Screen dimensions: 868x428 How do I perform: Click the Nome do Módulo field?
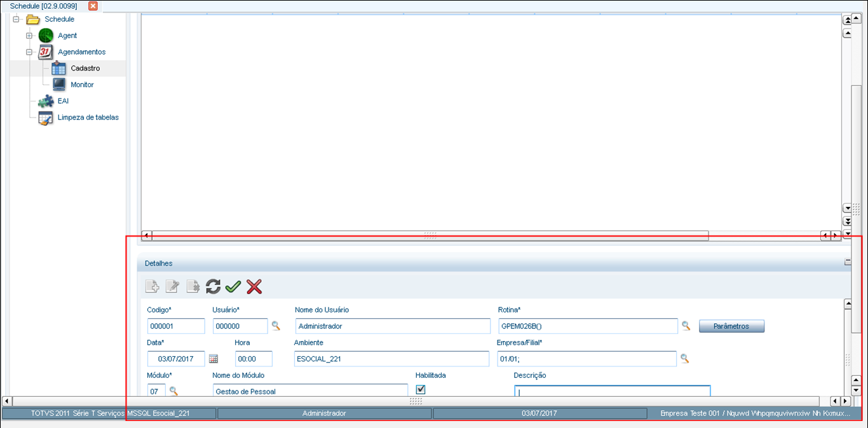[x=310, y=391]
